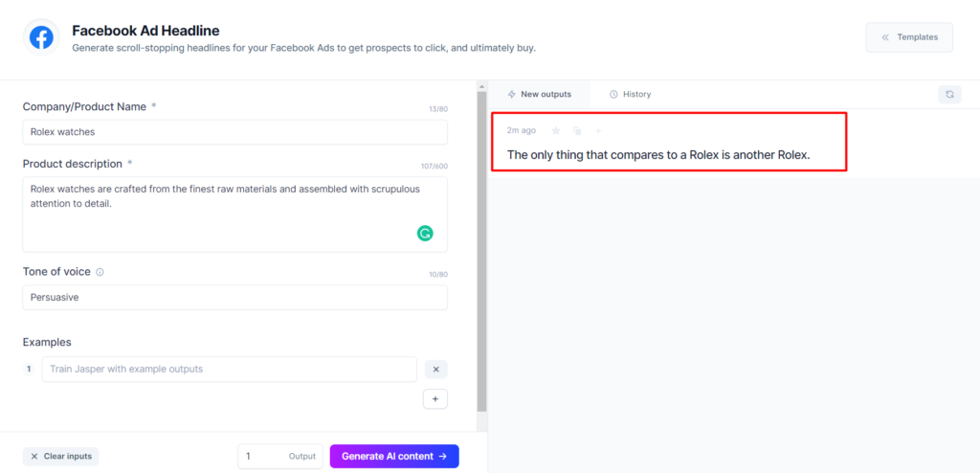
Task: Click the 13/80 character counter
Action: (x=438, y=109)
